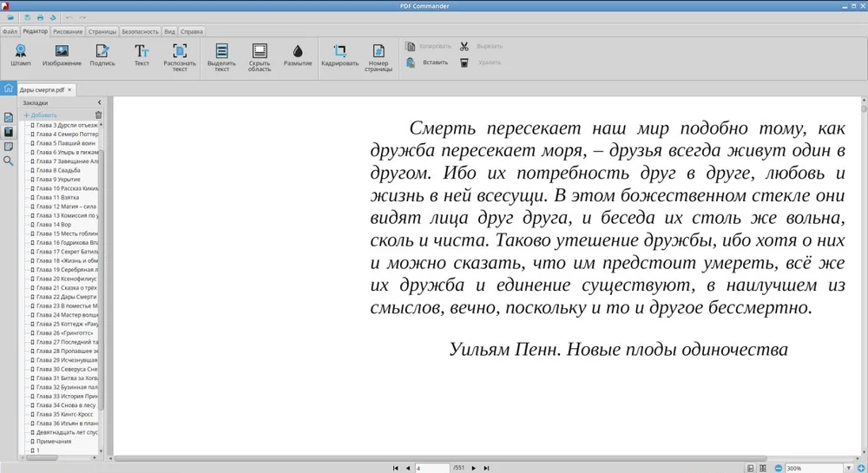Viewport: 868px width, 473px height.
Task: Select bookmark Глава 35 Кингс-Кросс
Action: pyautogui.click(x=65, y=414)
